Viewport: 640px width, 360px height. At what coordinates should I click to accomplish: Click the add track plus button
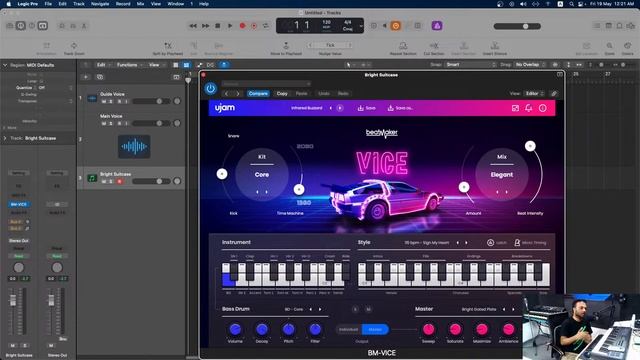point(86,77)
